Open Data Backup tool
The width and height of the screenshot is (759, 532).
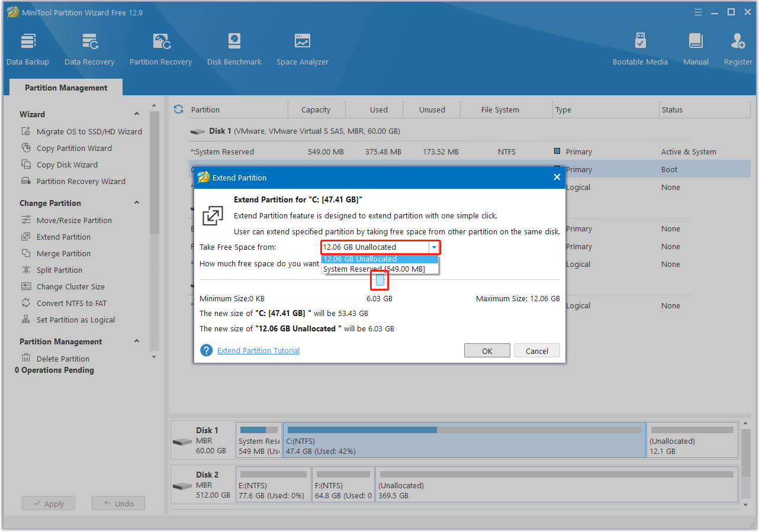tap(28, 49)
